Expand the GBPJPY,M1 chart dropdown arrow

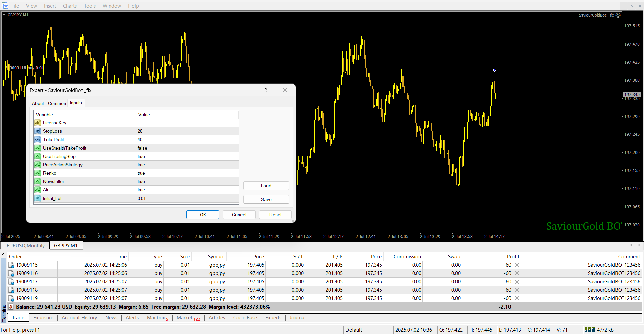(x=4, y=15)
